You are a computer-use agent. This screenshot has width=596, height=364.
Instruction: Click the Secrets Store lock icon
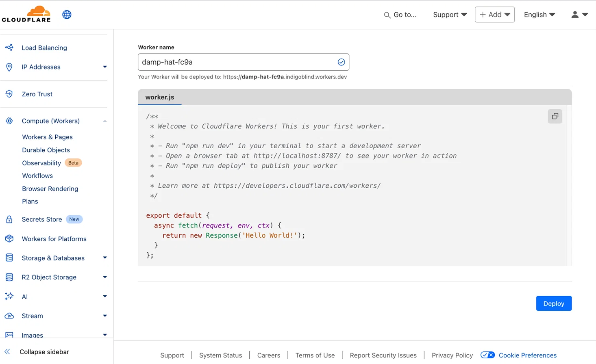pos(9,219)
